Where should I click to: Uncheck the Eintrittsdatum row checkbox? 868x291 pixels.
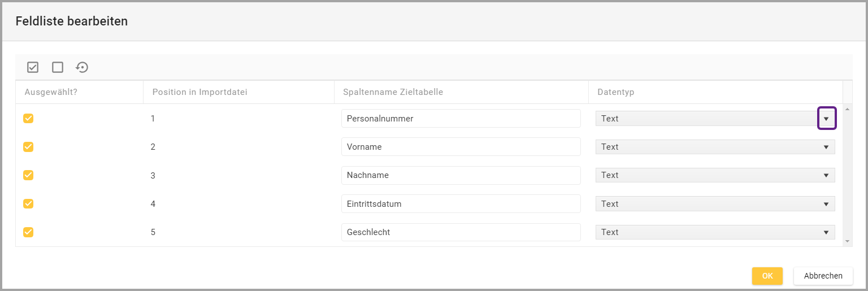click(x=28, y=203)
